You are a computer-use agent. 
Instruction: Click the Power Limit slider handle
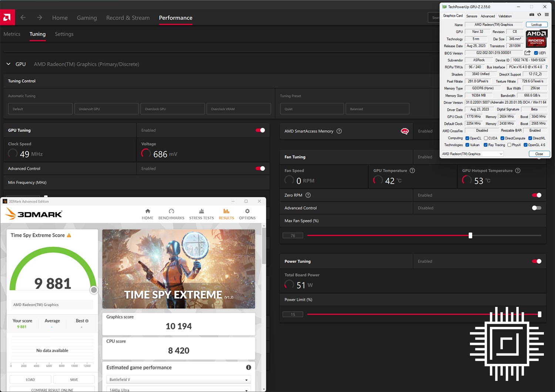(x=539, y=314)
